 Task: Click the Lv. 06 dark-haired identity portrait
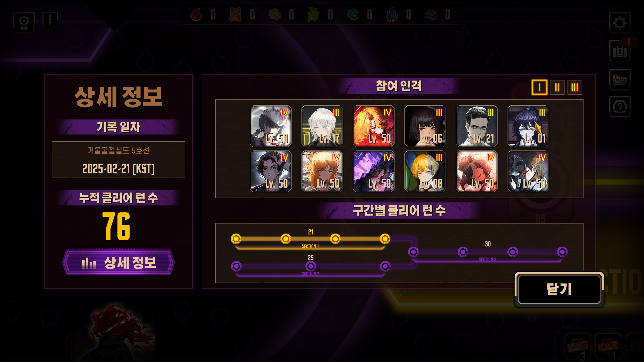425,126
